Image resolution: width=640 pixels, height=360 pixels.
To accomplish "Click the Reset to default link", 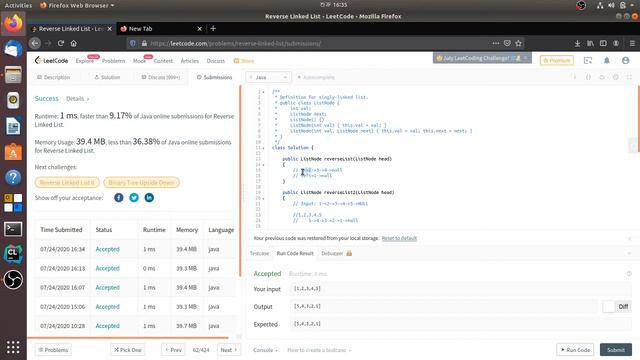I will coord(399,238).
